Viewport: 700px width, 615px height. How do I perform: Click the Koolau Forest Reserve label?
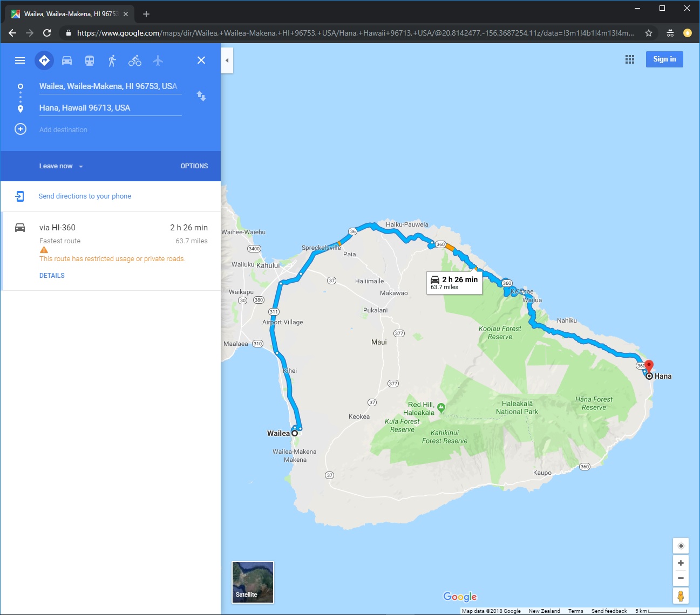[500, 332]
